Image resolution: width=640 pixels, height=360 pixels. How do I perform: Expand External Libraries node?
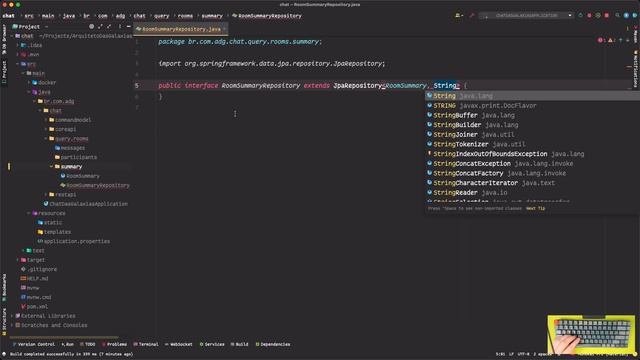tap(11, 316)
